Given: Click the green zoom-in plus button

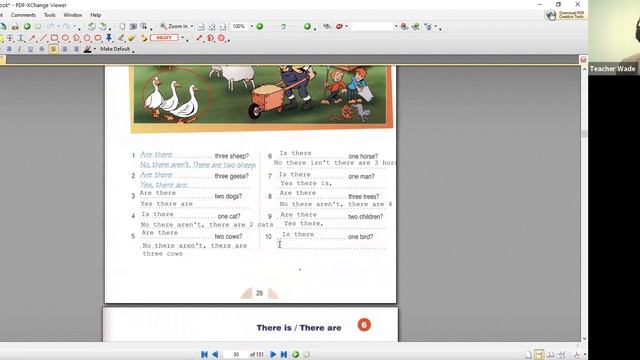Looking at the screenshot, I should [x=307, y=27].
